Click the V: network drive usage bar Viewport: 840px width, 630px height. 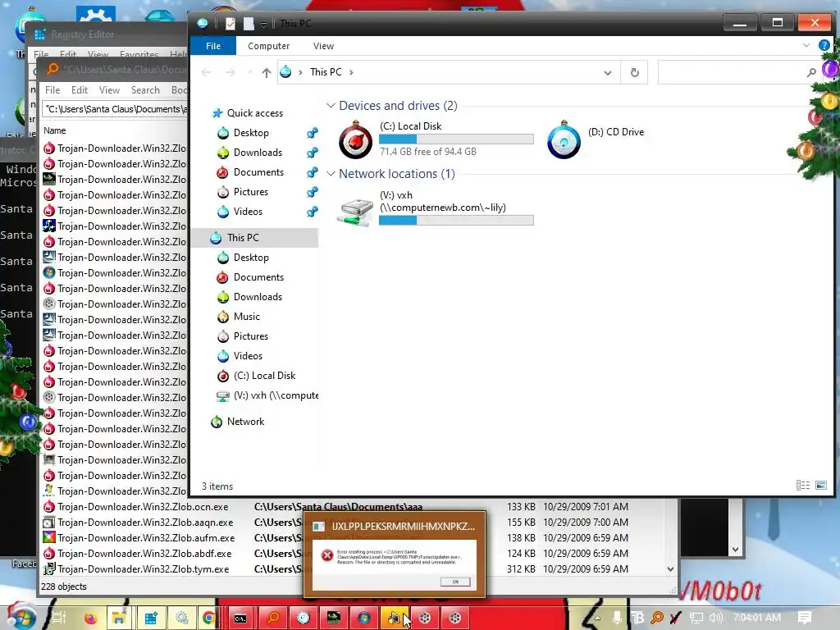(456, 220)
